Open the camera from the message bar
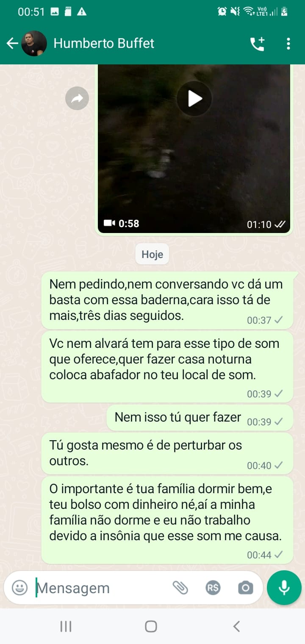The height and width of the screenshot is (644, 305). tap(245, 588)
